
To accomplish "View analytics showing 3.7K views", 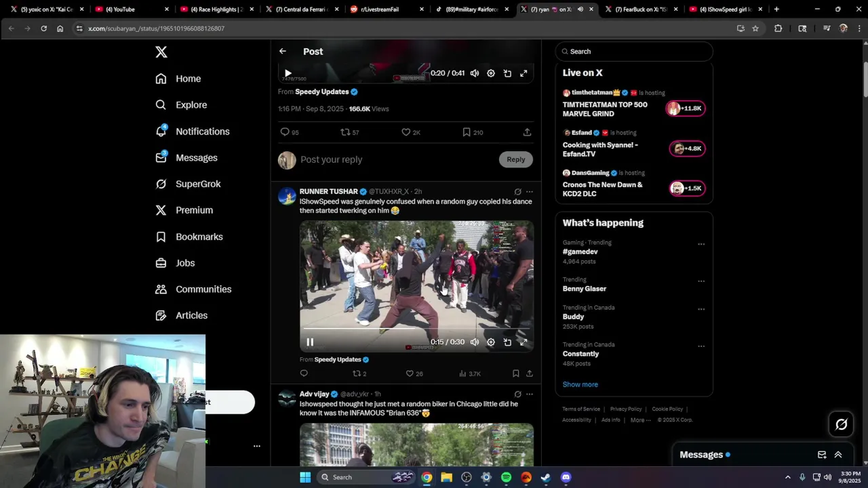I will pyautogui.click(x=469, y=373).
